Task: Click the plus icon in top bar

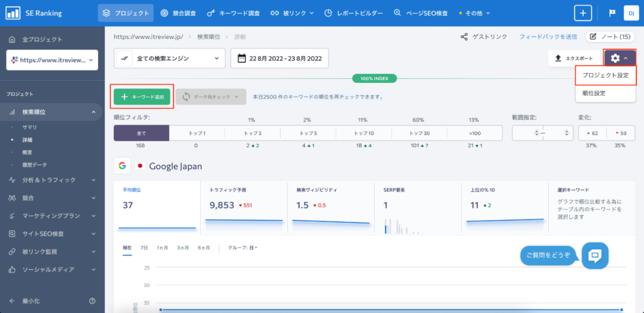Action: tap(582, 13)
